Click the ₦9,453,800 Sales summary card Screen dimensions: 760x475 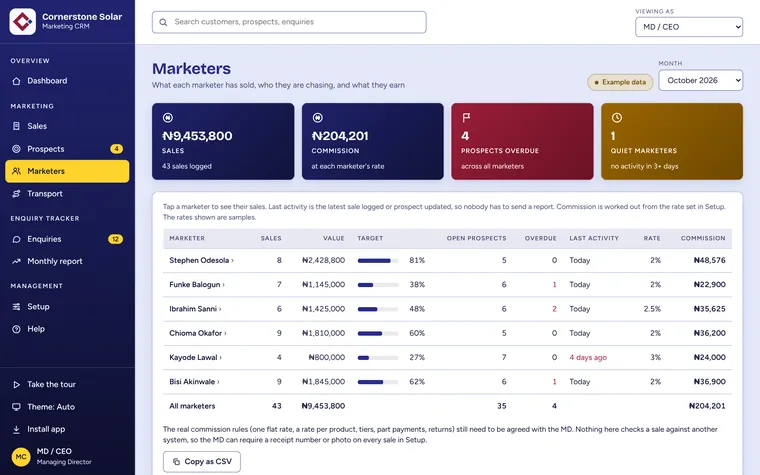[x=223, y=141]
